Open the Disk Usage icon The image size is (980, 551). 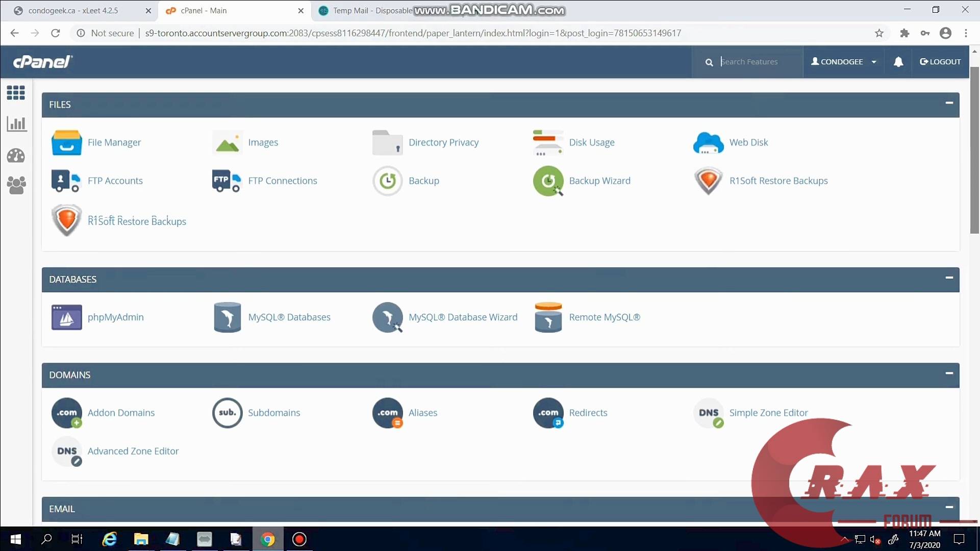[548, 142]
